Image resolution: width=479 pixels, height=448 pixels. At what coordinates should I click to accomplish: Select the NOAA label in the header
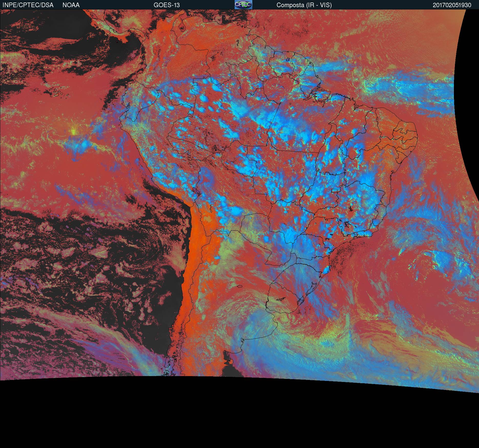pos(71,5)
